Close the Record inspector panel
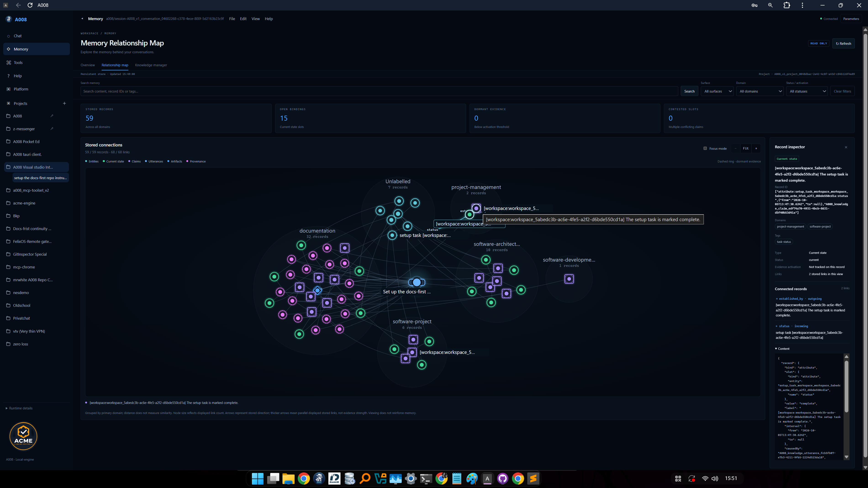The image size is (868, 488). 846,147
